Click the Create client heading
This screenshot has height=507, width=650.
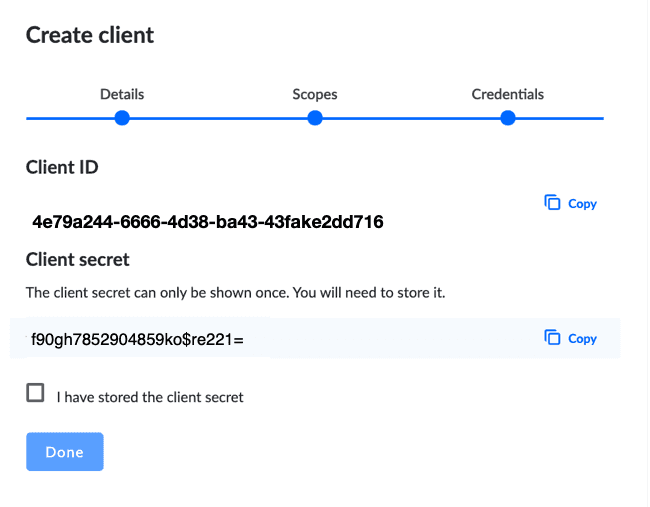pyautogui.click(x=90, y=35)
